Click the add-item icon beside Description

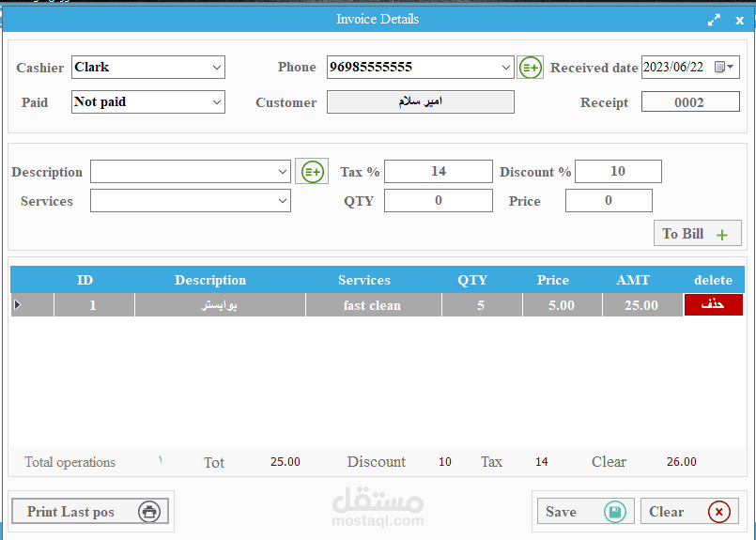coord(312,172)
